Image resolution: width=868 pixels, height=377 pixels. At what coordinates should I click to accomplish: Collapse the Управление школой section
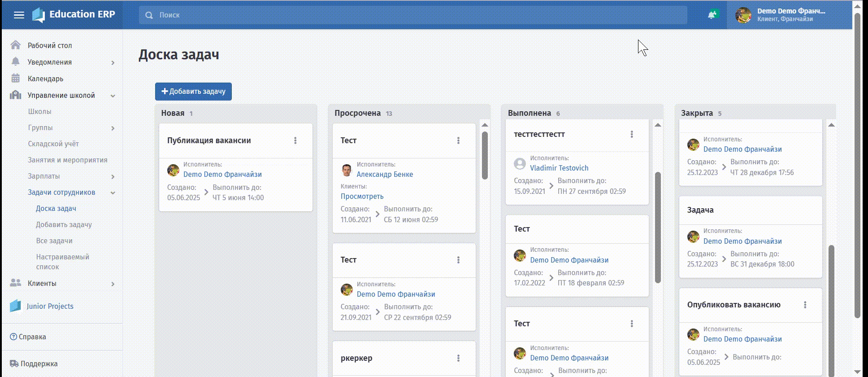(x=113, y=96)
